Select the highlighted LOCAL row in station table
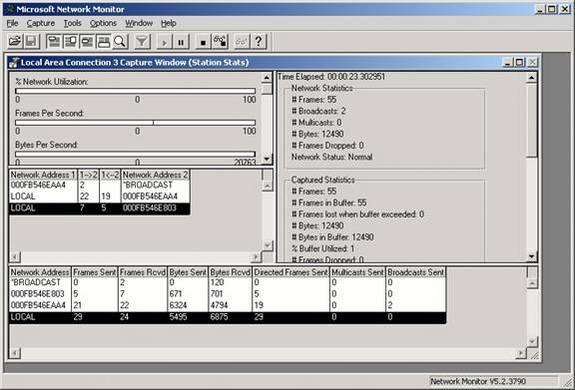Image resolution: width=575 pixels, height=390 pixels. click(227, 317)
